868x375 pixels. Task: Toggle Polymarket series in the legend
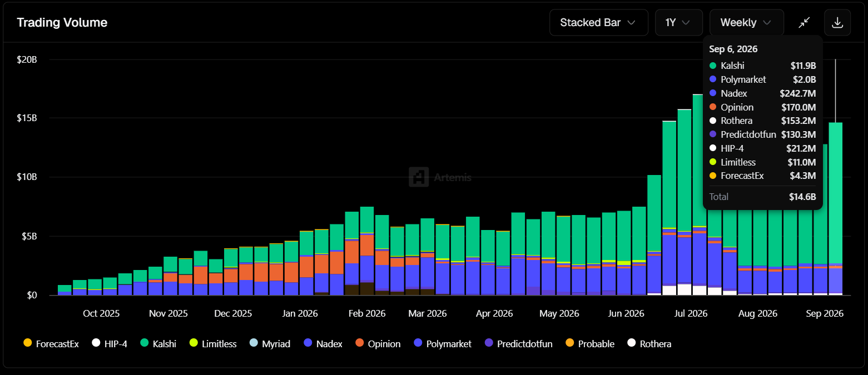(x=443, y=344)
